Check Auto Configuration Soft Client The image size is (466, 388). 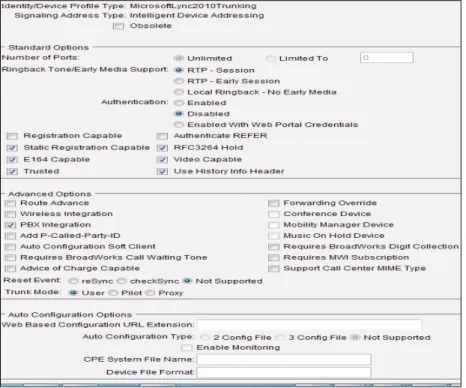pyautogui.click(x=10, y=247)
